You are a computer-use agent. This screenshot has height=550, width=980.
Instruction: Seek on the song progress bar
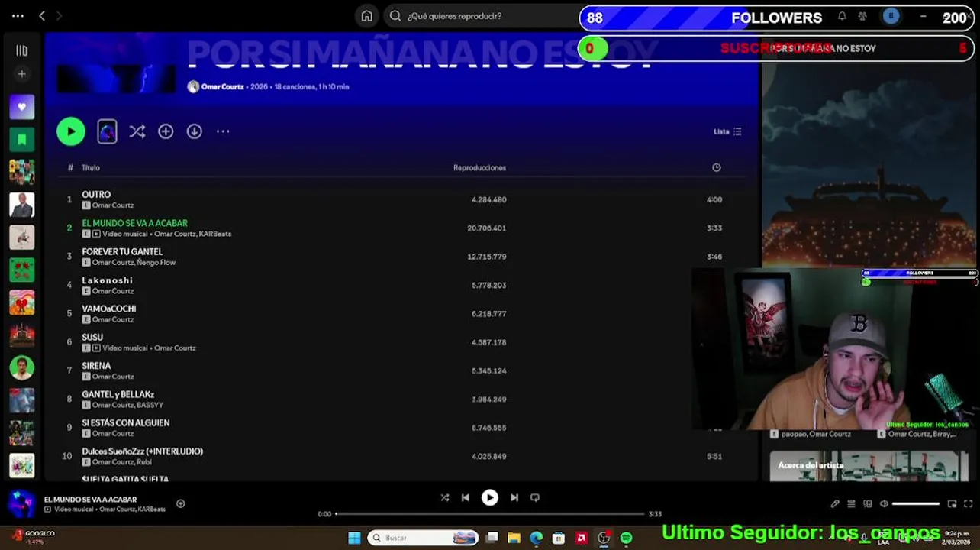pos(488,514)
